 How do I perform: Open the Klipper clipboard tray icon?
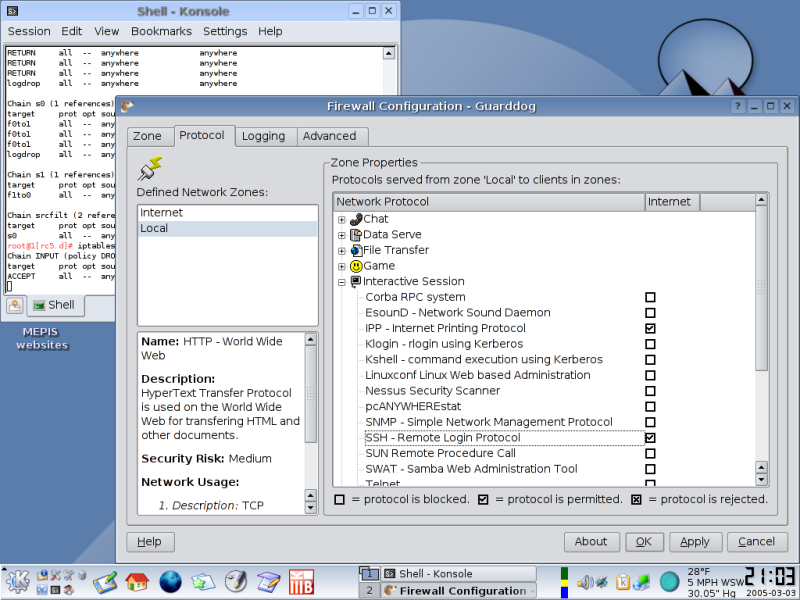[x=622, y=581]
